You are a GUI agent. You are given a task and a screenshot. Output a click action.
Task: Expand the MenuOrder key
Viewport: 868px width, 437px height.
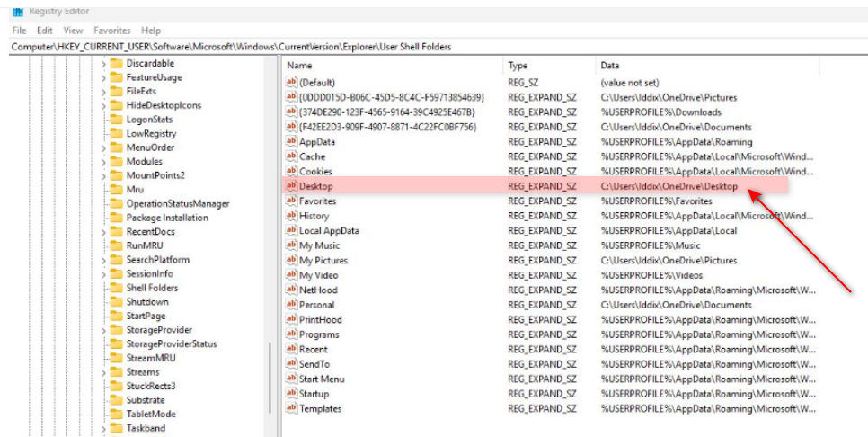[x=103, y=147]
